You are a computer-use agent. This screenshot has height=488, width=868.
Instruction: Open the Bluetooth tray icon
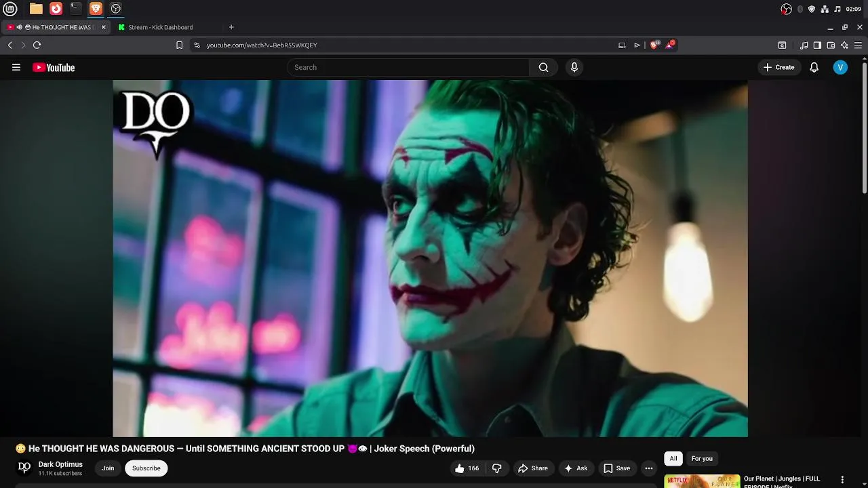(x=800, y=9)
